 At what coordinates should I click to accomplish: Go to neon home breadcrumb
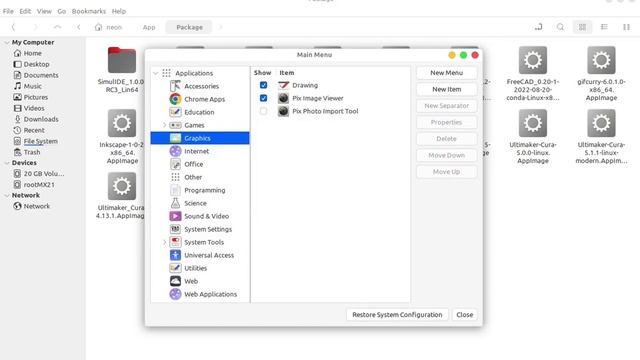coord(109,27)
